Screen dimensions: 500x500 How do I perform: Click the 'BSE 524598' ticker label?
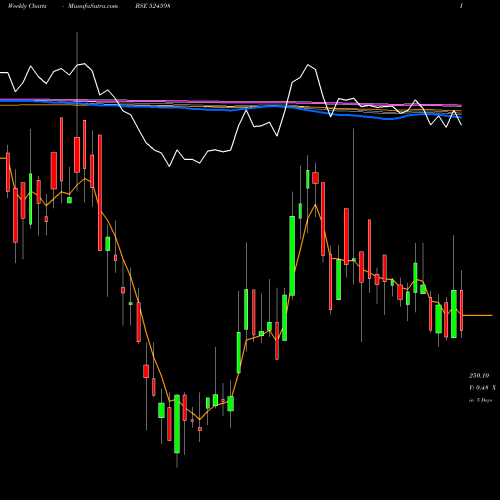click(153, 6)
